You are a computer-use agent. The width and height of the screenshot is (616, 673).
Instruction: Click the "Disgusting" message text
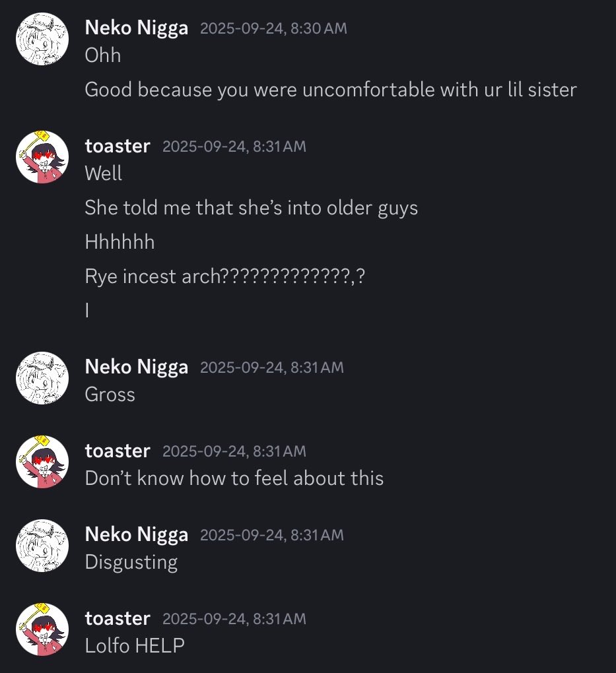[131, 562]
